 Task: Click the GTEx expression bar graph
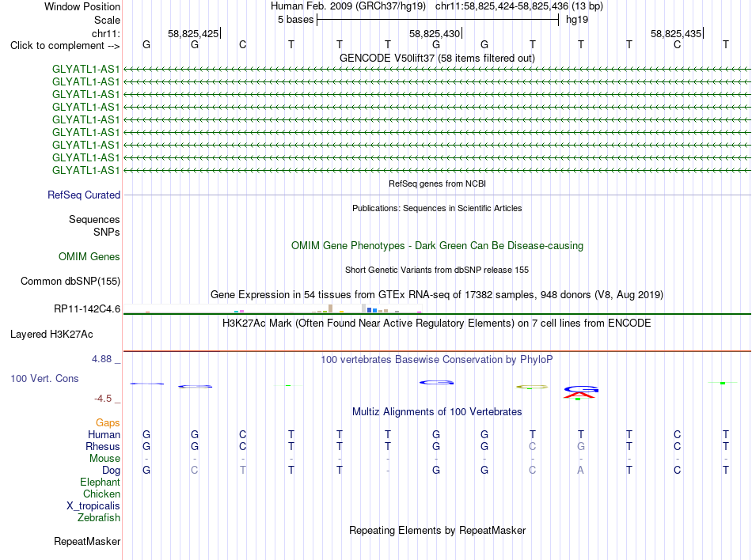coord(272,308)
